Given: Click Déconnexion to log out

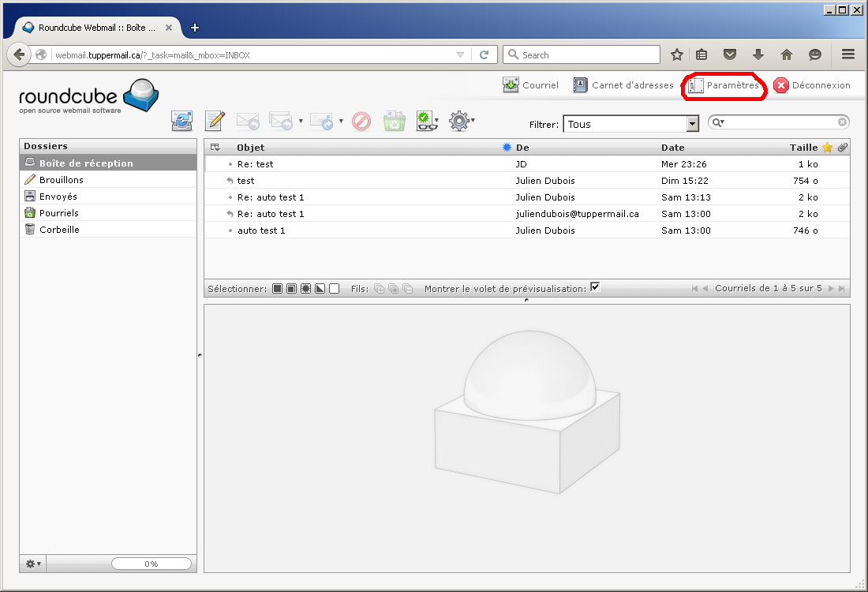Looking at the screenshot, I should [812, 85].
